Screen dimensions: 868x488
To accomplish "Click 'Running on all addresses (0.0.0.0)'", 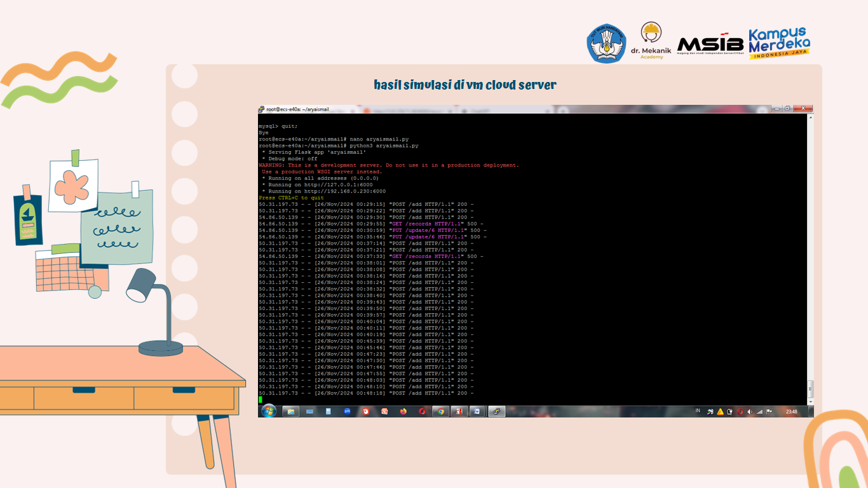I will click(320, 178).
